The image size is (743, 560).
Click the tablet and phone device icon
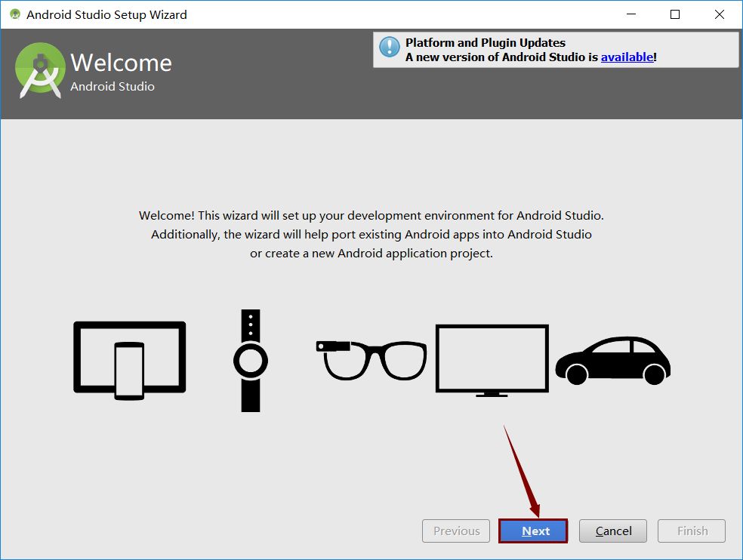point(129,360)
